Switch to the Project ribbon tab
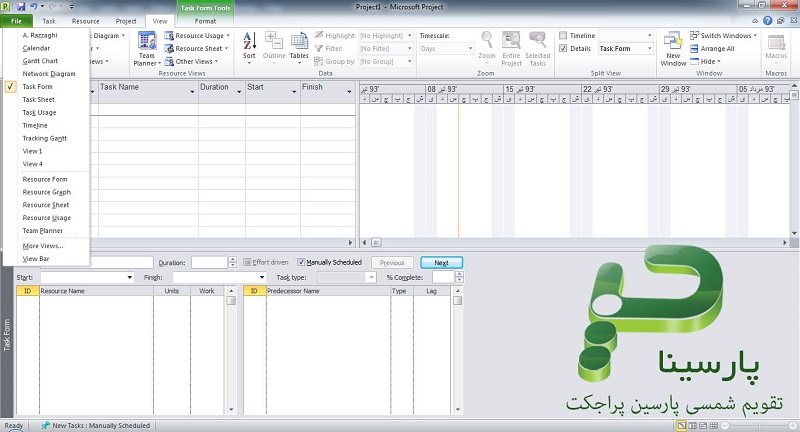The height and width of the screenshot is (432, 800). point(126,21)
